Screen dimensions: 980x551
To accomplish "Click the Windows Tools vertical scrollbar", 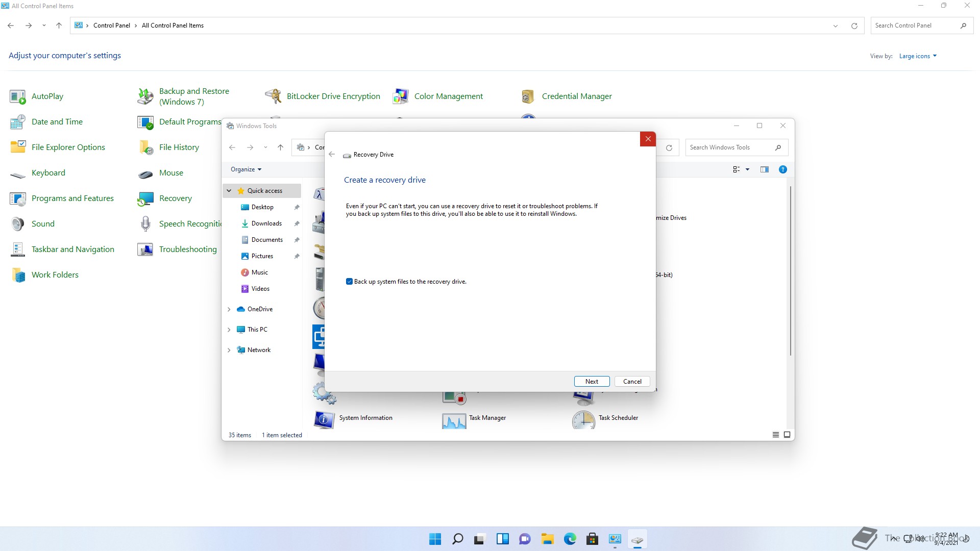I will (790, 270).
